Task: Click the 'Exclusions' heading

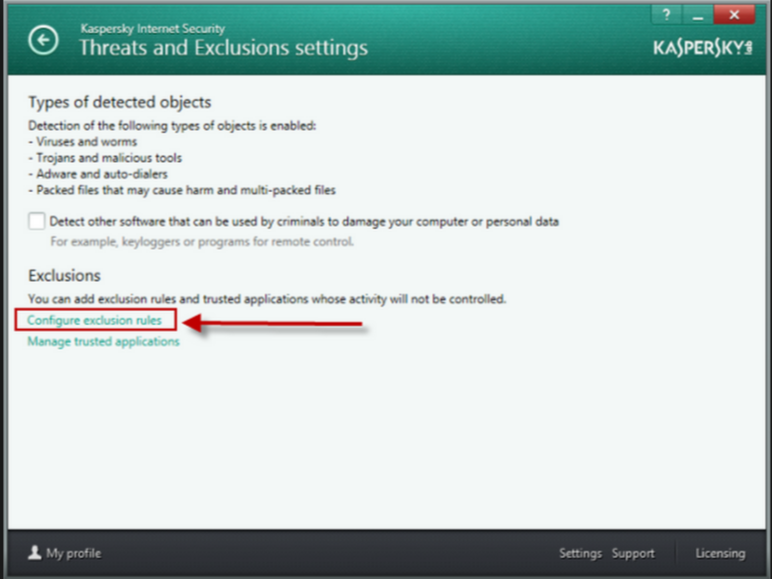Action: click(x=64, y=275)
